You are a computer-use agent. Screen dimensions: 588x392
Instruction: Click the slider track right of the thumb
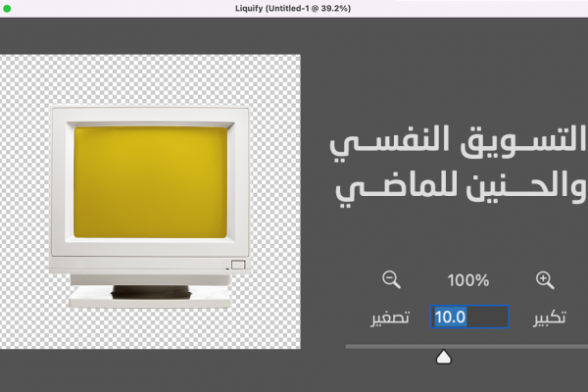tap(519, 346)
